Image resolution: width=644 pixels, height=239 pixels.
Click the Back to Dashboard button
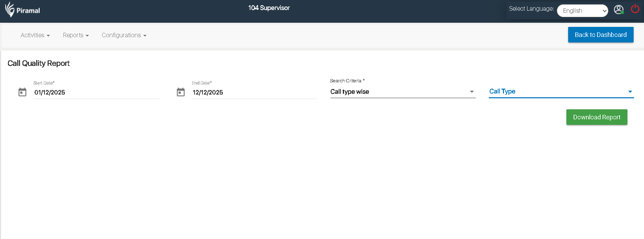(601, 35)
